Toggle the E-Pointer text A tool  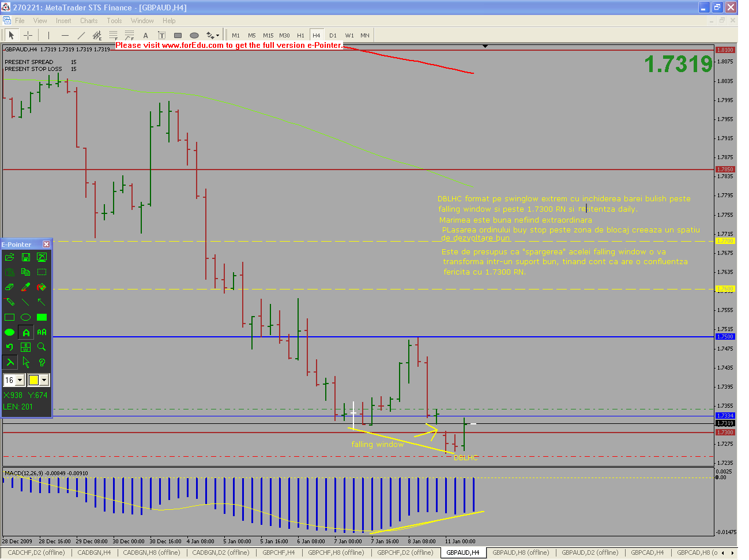tap(26, 332)
